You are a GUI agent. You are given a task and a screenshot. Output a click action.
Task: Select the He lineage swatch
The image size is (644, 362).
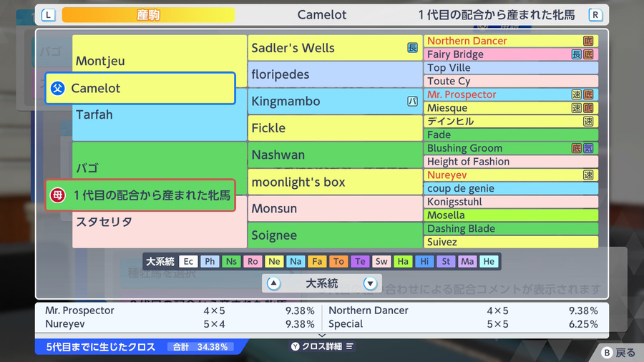point(489,261)
